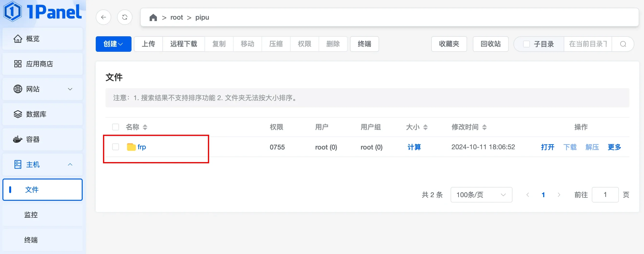Click root in the breadcrumb path
Image resolution: width=644 pixels, height=254 pixels.
177,17
